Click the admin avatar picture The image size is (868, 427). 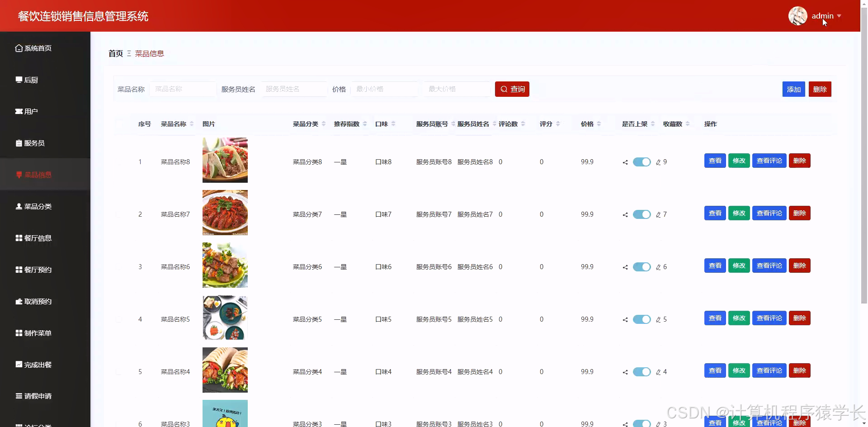point(797,16)
